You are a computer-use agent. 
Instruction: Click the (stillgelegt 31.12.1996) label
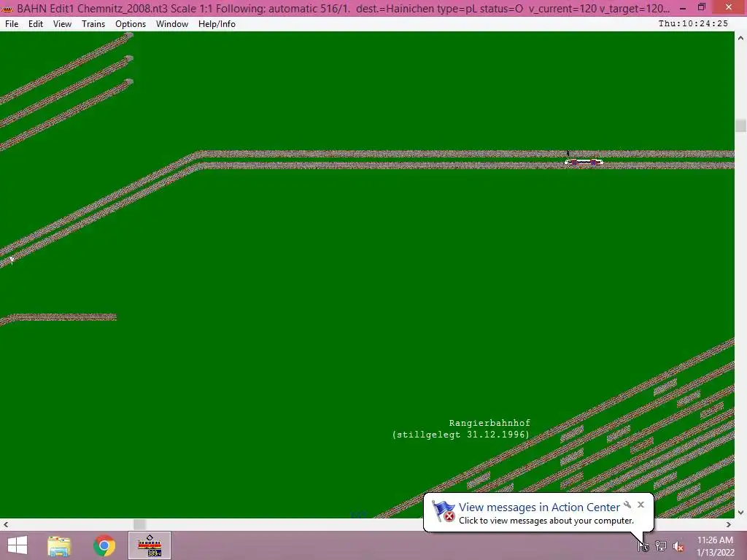(x=461, y=435)
